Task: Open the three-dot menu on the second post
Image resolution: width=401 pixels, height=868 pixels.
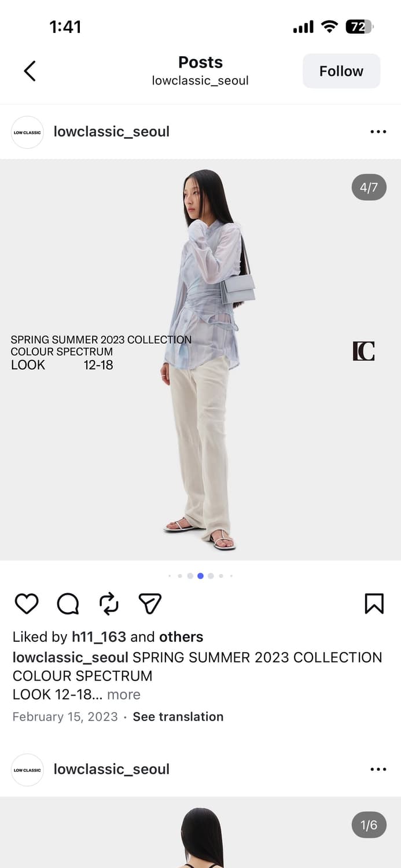Action: click(x=378, y=769)
